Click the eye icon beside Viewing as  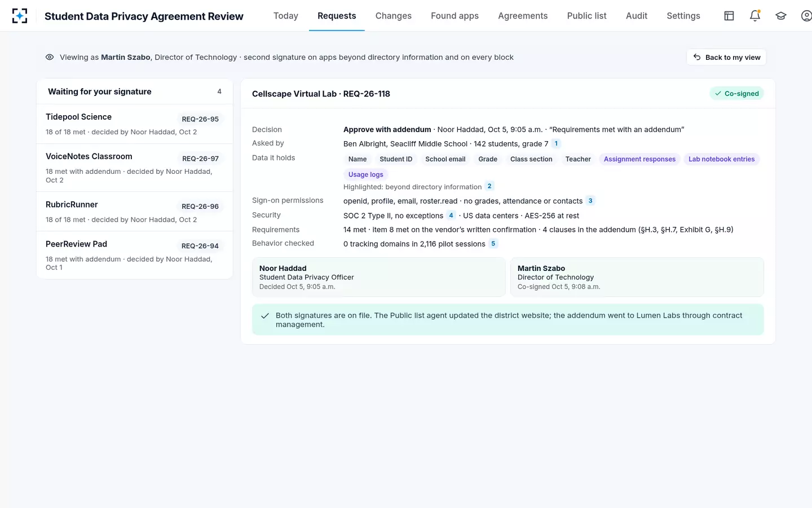[x=50, y=57]
